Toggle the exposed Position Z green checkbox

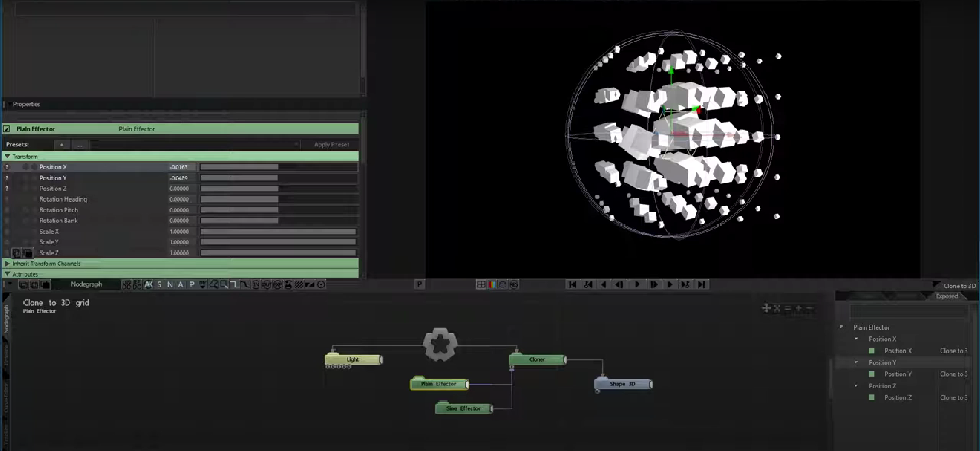point(871,398)
